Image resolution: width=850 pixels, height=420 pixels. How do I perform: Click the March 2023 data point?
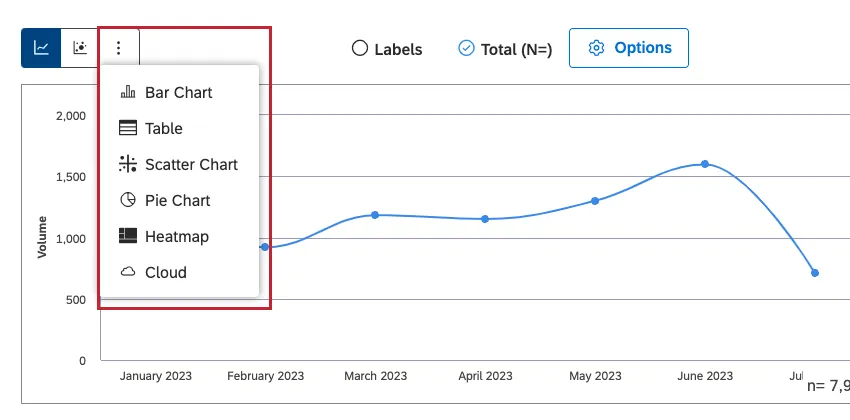(375, 215)
